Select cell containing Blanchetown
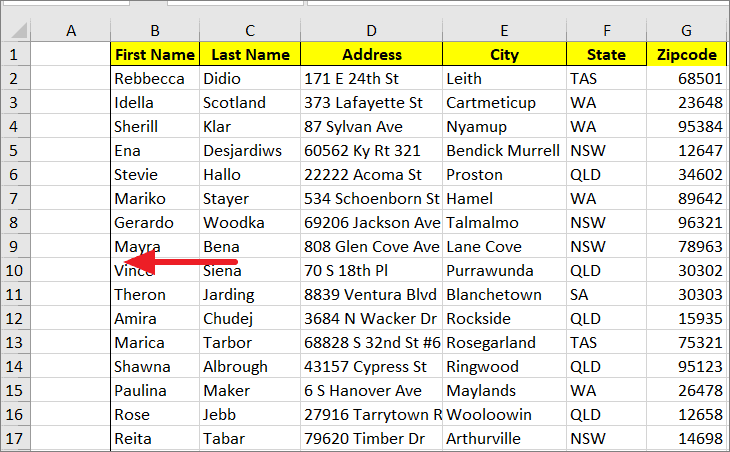 (504, 295)
